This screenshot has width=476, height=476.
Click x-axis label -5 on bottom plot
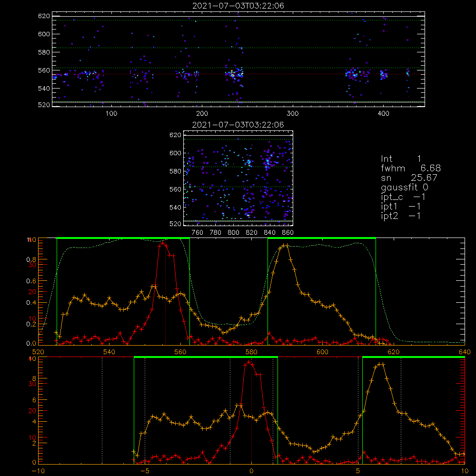(145, 471)
